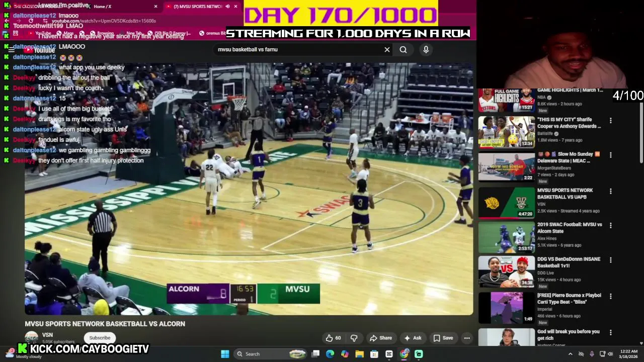Clear the YouTube search query with X

(x=387, y=50)
